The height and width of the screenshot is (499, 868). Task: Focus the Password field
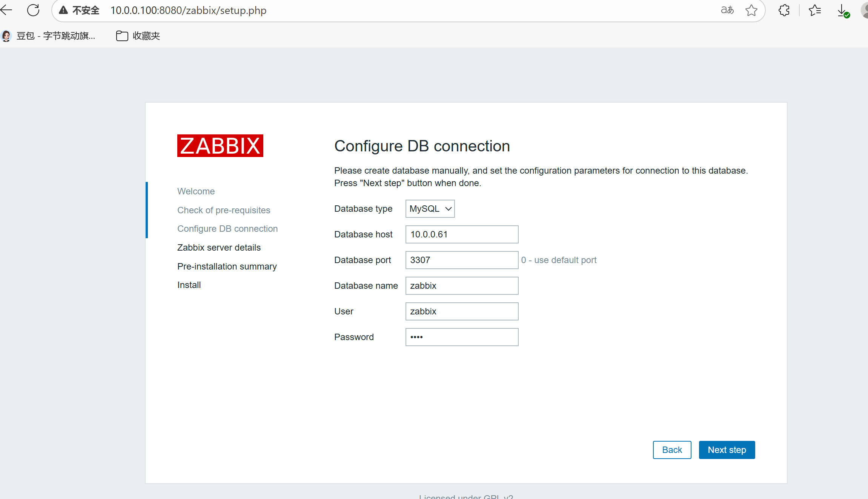(x=462, y=337)
